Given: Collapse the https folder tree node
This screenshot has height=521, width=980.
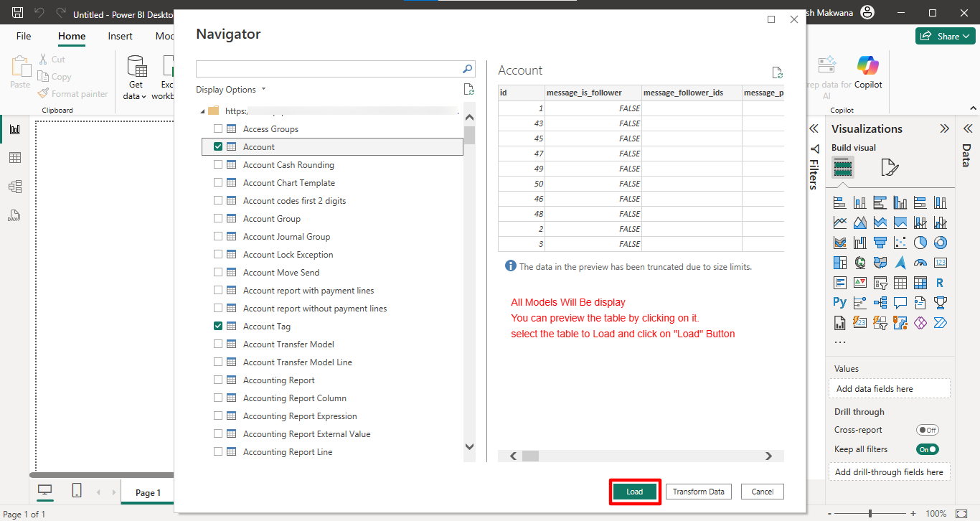Looking at the screenshot, I should click(202, 111).
